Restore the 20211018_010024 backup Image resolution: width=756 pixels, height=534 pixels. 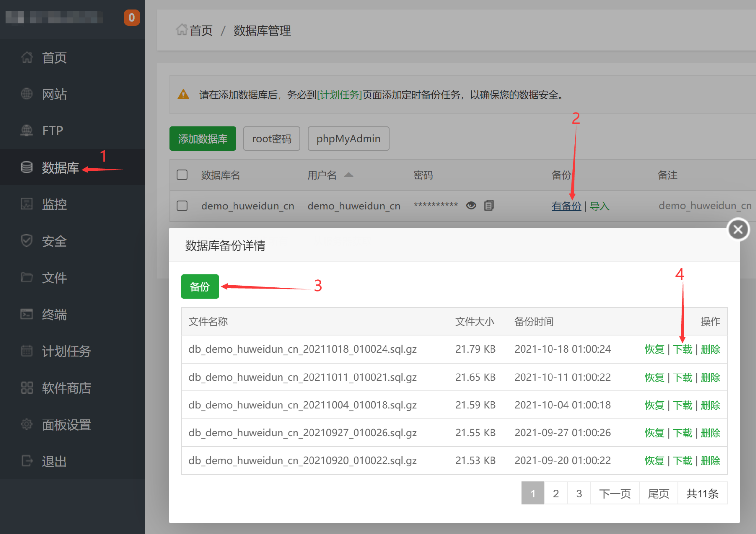tap(655, 349)
